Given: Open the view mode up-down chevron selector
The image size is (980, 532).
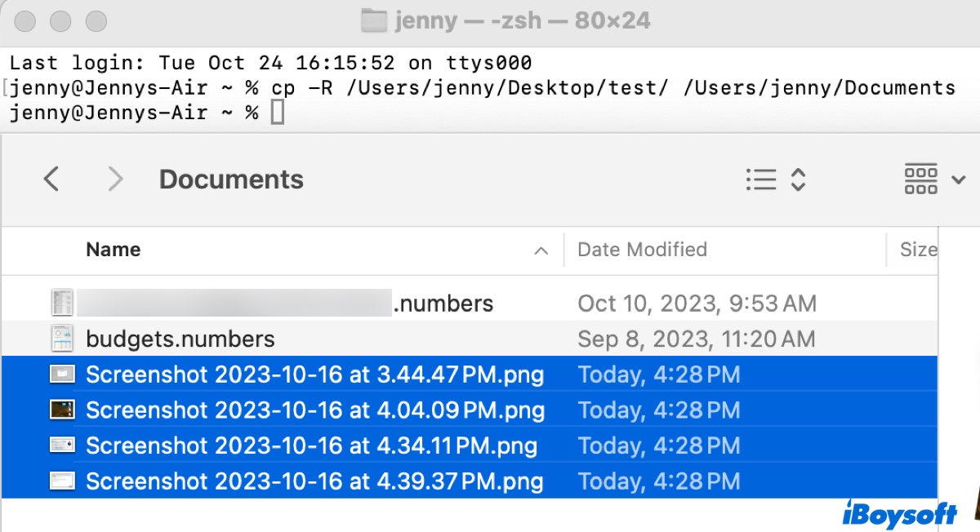Looking at the screenshot, I should pyautogui.click(x=798, y=180).
